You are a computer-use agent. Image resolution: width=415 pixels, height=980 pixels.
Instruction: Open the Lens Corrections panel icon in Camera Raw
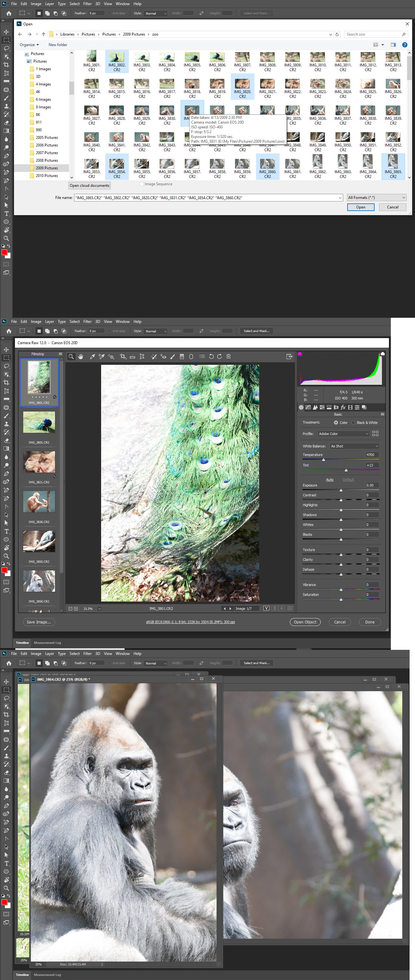pos(336,407)
